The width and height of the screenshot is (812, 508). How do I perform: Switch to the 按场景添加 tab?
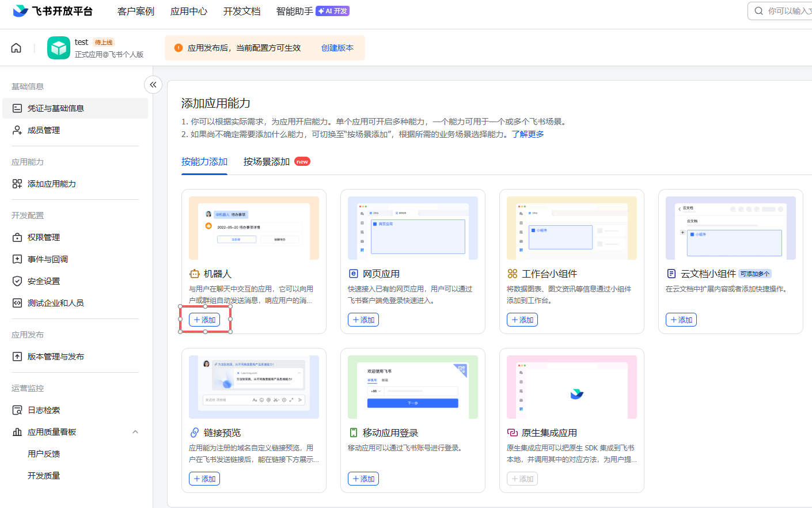[267, 162]
